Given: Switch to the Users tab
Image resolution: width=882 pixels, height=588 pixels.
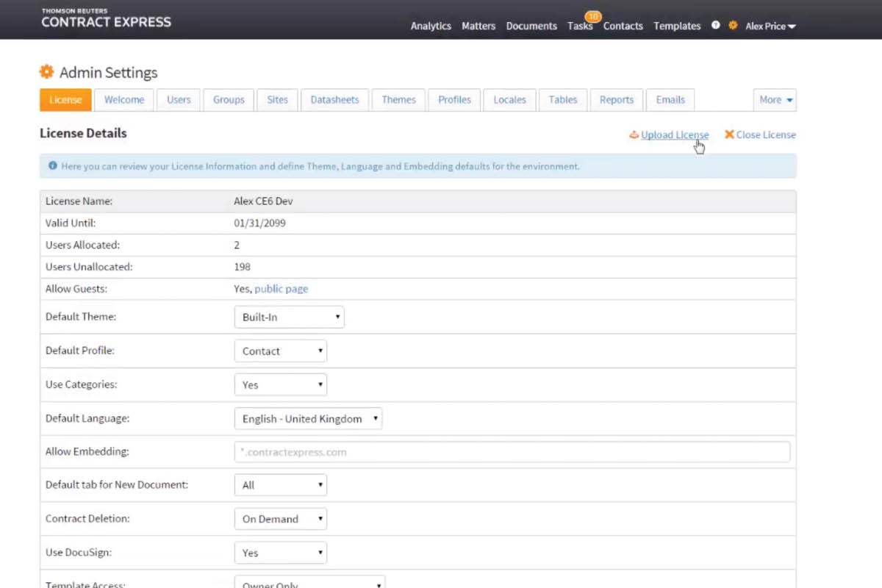Looking at the screenshot, I should (179, 100).
